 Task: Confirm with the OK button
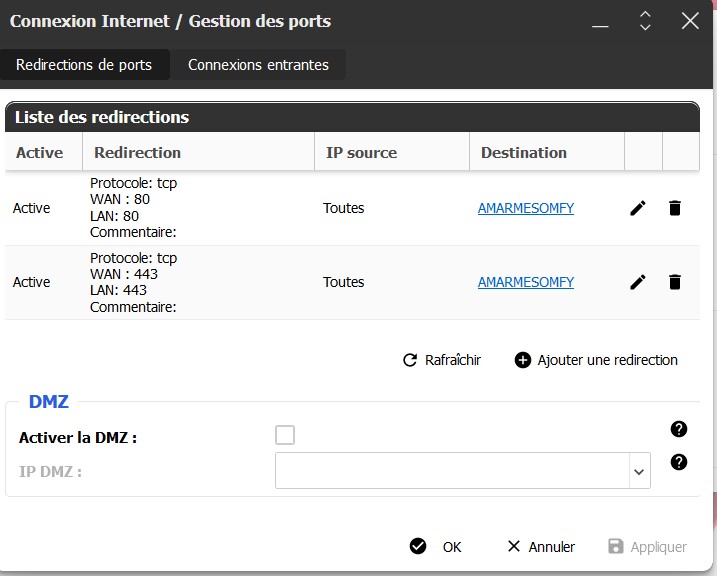point(436,547)
